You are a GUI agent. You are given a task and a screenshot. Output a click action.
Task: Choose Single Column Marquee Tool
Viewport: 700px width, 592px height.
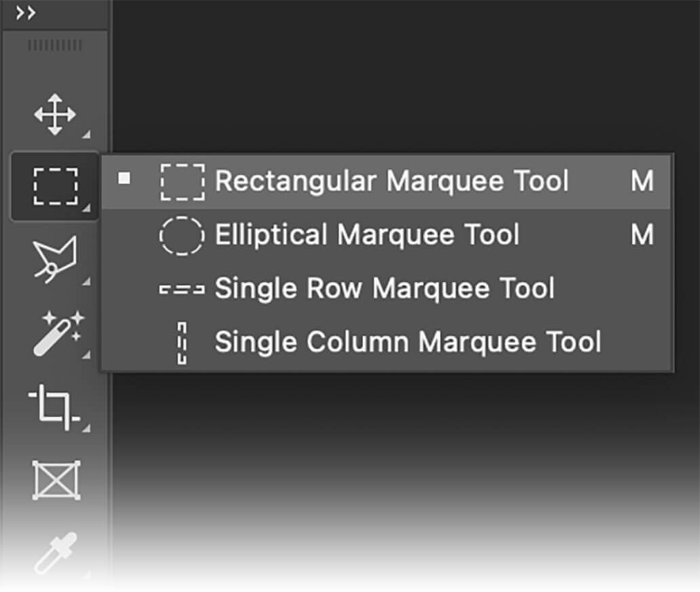coord(407,342)
